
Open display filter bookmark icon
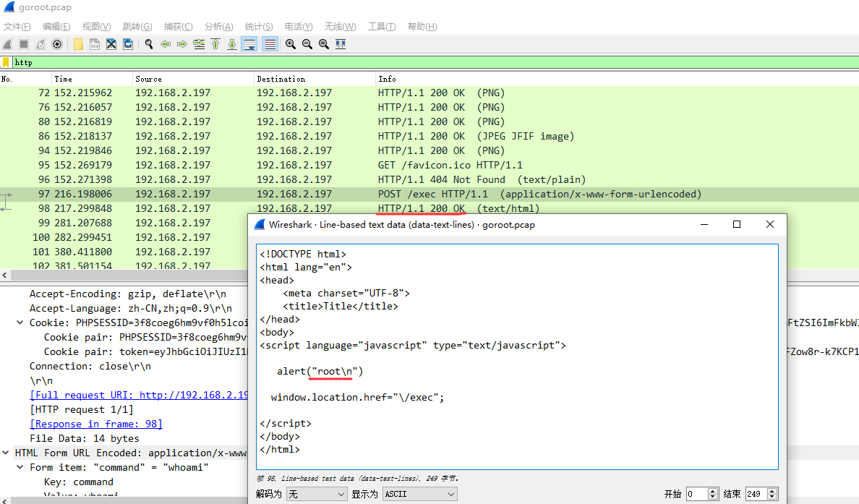coord(6,62)
